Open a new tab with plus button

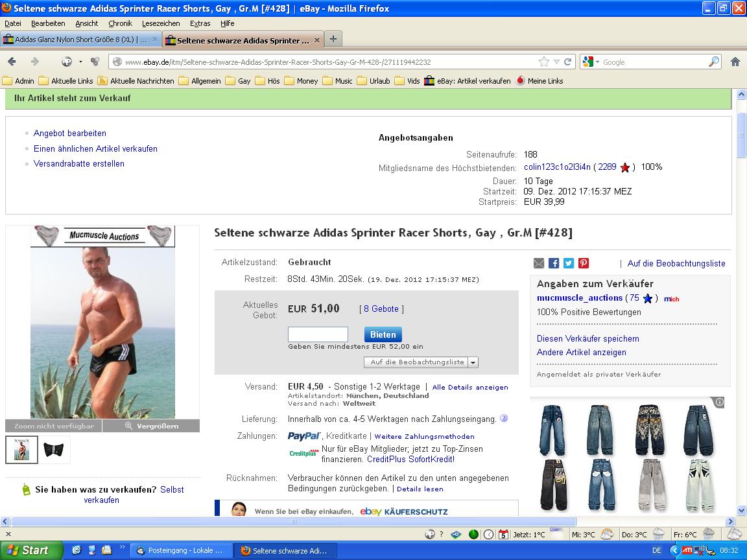tap(333, 40)
